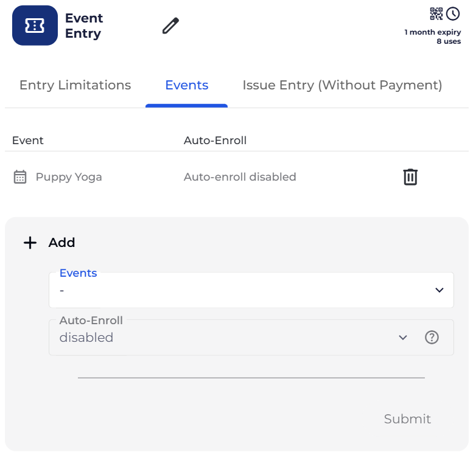Screen dimensions: 476x458
Task: Click the 1 month expiry label
Action: tap(433, 32)
